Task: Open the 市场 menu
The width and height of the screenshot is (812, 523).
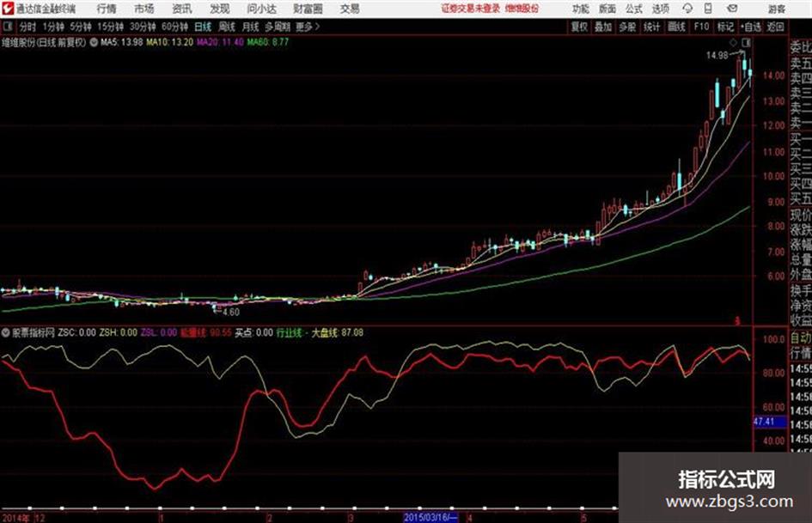Action: click(144, 9)
